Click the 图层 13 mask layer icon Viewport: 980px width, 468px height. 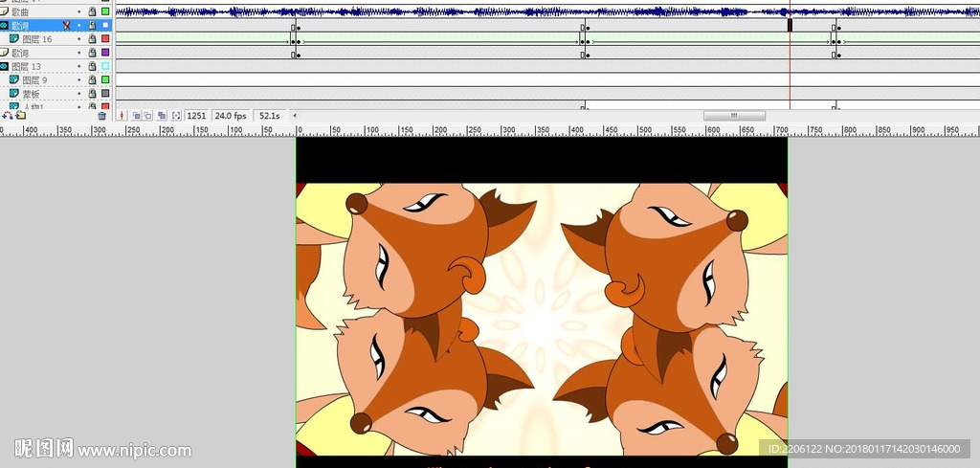pos(5,66)
